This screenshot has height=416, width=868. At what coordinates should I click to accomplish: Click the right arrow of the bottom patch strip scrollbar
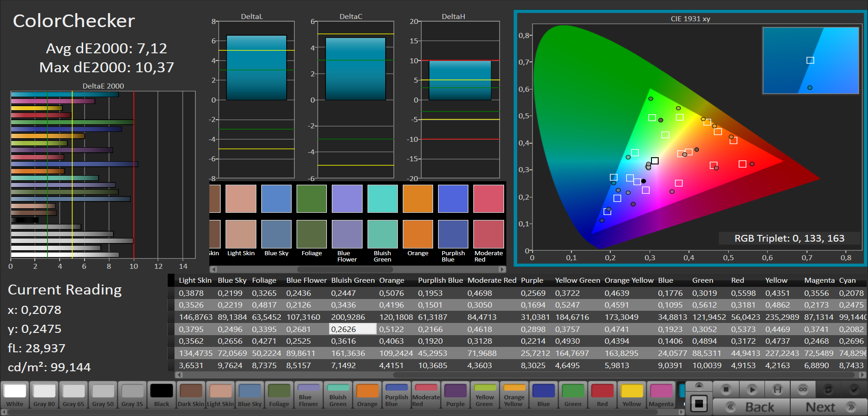click(x=682, y=412)
